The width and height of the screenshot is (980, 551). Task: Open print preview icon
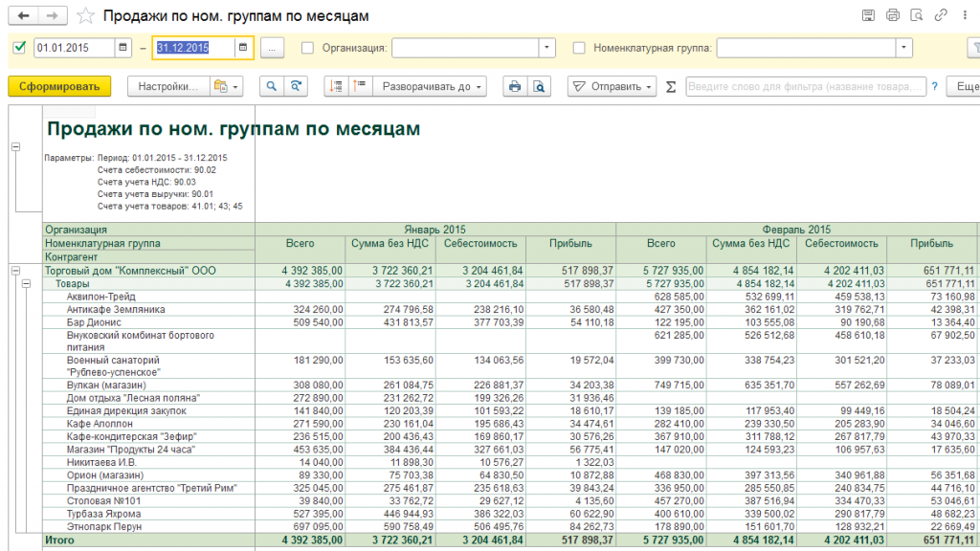[540, 86]
